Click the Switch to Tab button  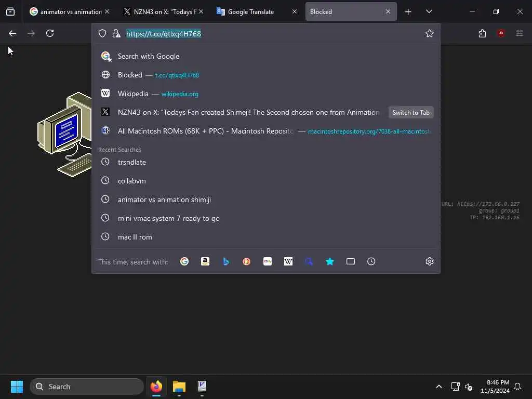point(411,113)
